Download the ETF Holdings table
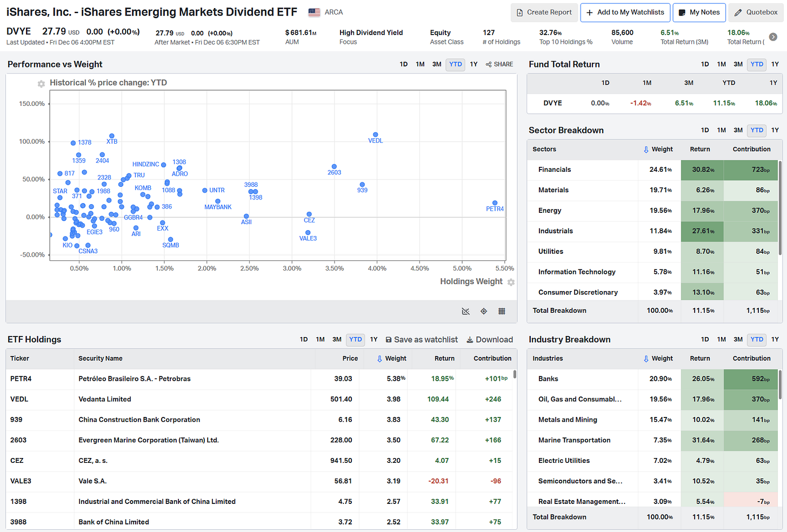 490,340
